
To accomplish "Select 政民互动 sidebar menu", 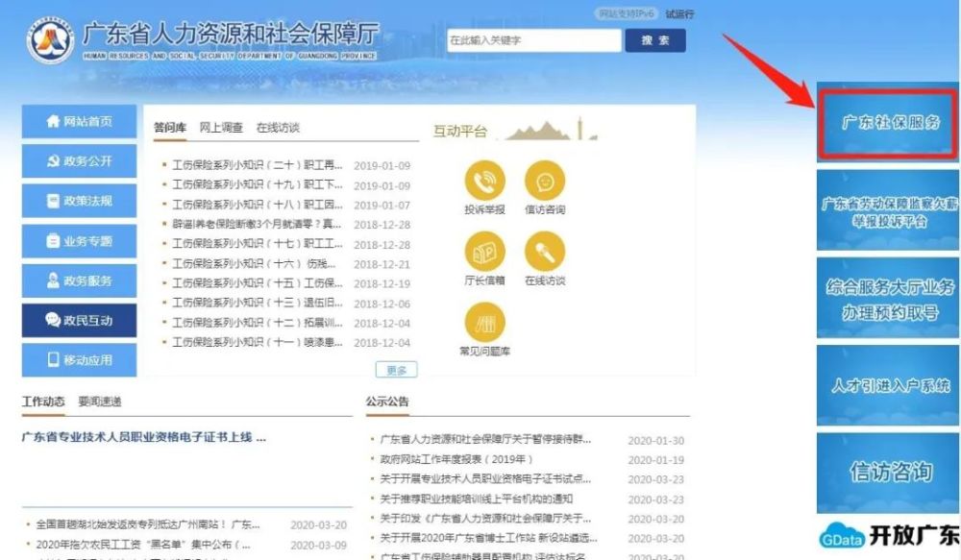I will pyautogui.click(x=79, y=321).
